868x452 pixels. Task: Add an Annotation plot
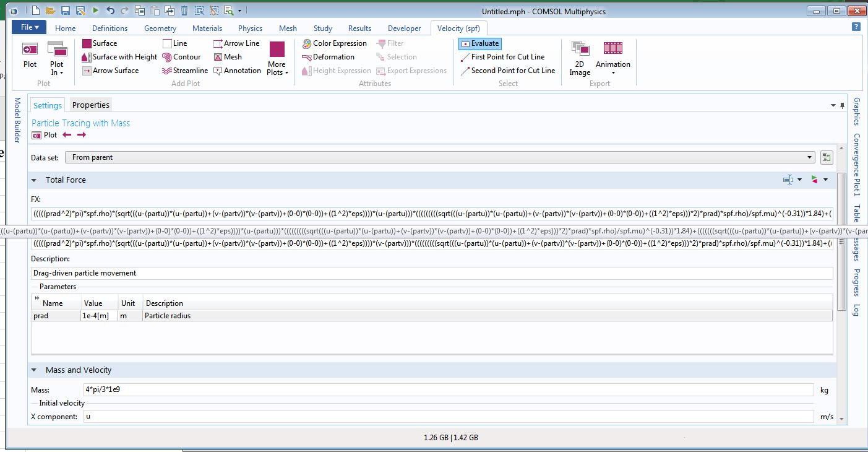pos(237,71)
